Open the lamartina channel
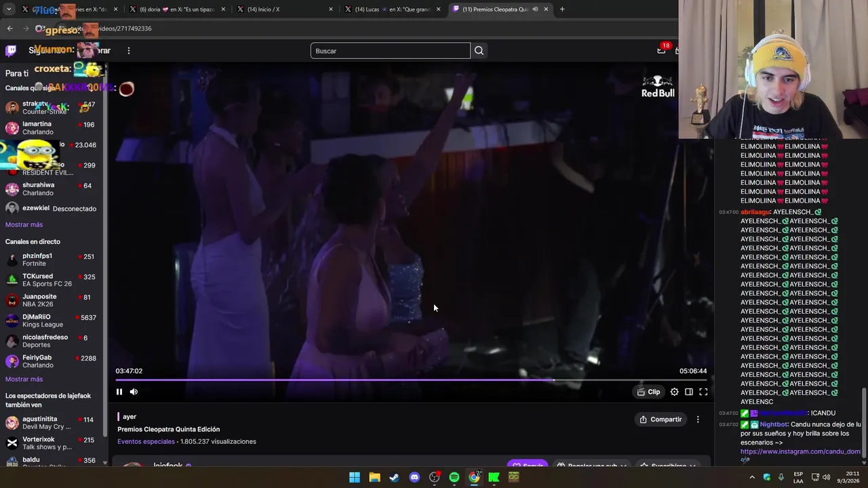 (53, 128)
